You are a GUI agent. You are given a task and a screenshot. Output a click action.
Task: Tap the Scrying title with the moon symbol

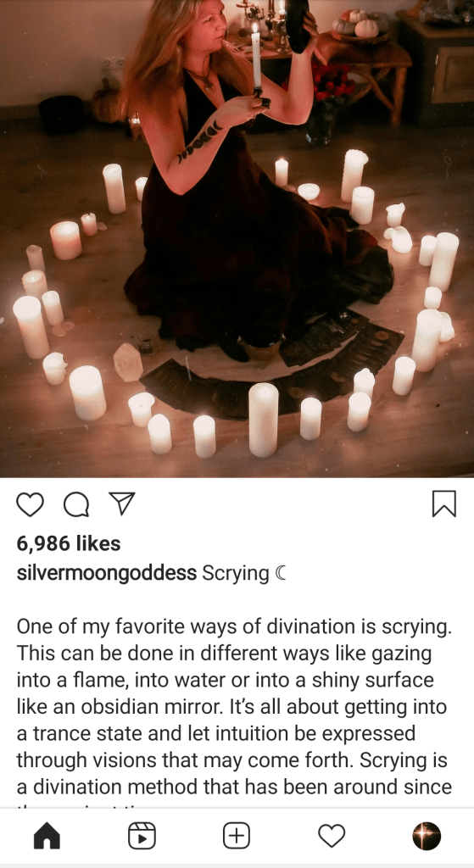coord(244,573)
